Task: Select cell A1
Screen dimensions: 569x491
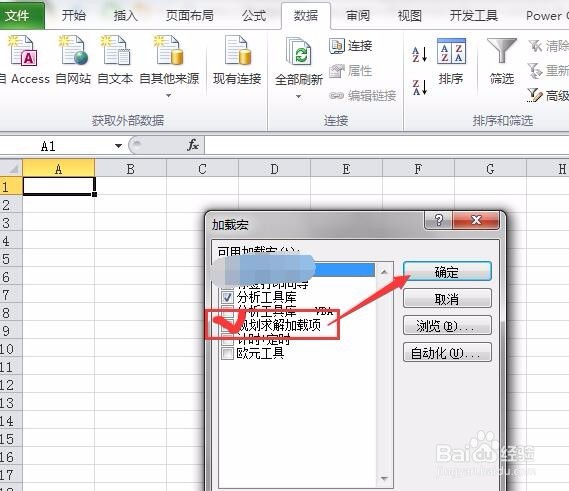Action: point(59,186)
